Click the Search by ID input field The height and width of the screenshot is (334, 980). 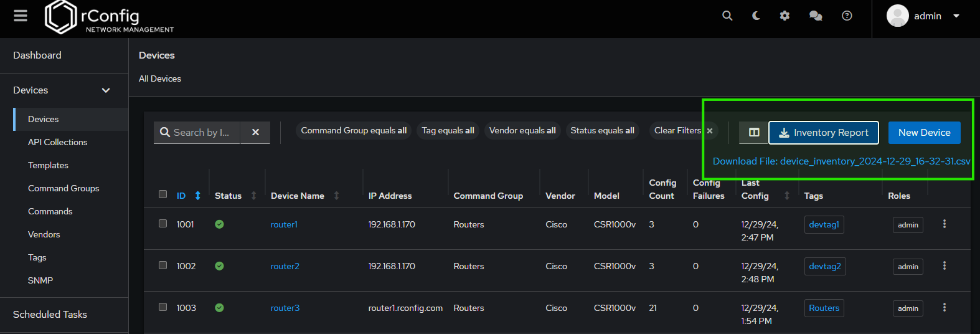click(x=197, y=132)
